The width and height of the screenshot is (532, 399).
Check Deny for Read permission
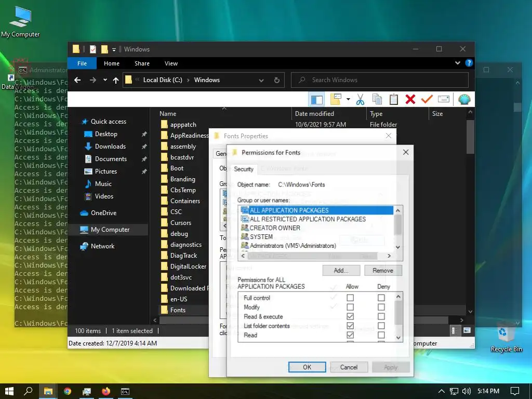pyautogui.click(x=381, y=335)
